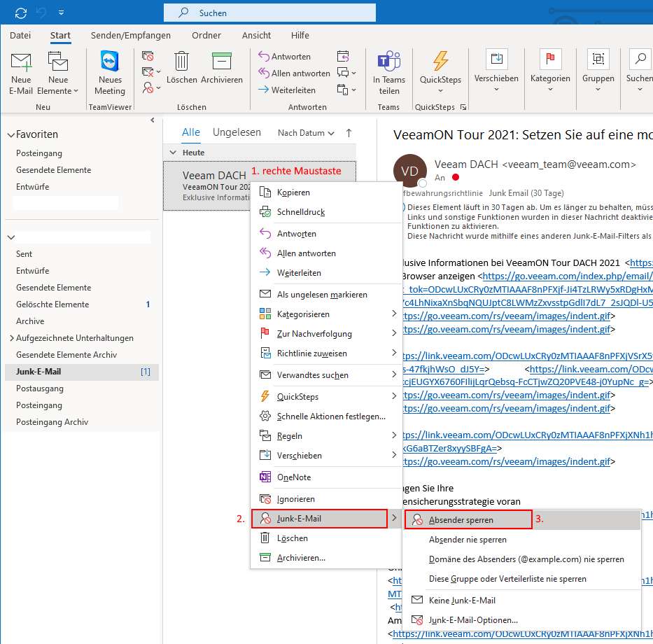Click Antworten in the ribbon

[x=284, y=56]
